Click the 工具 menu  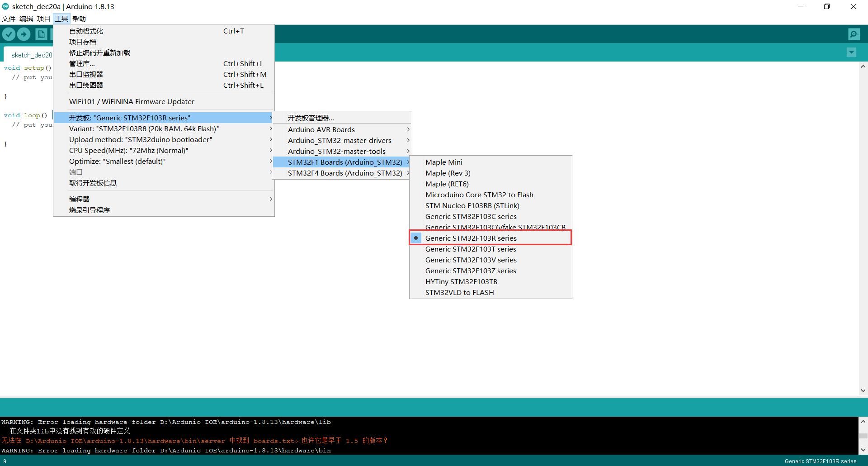coord(61,19)
